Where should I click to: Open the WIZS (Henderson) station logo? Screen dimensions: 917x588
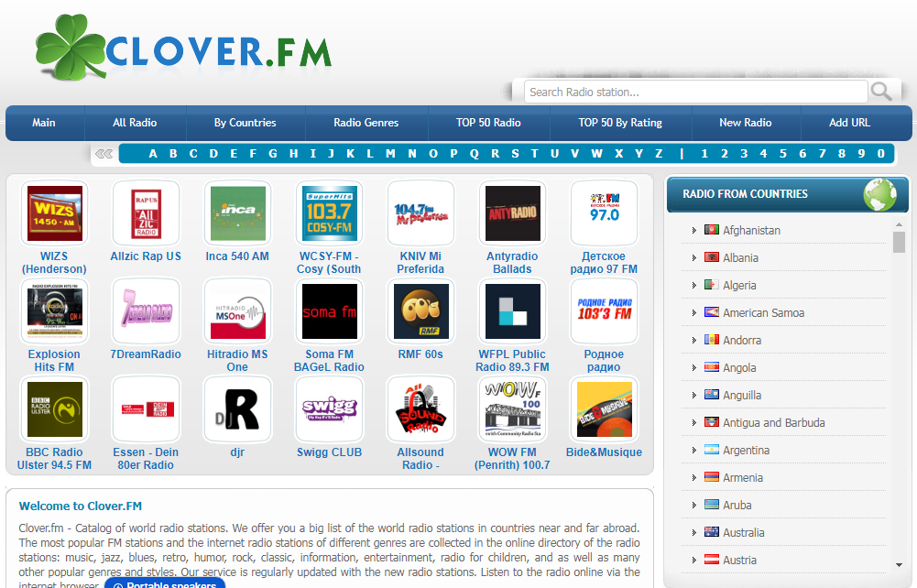[54, 212]
